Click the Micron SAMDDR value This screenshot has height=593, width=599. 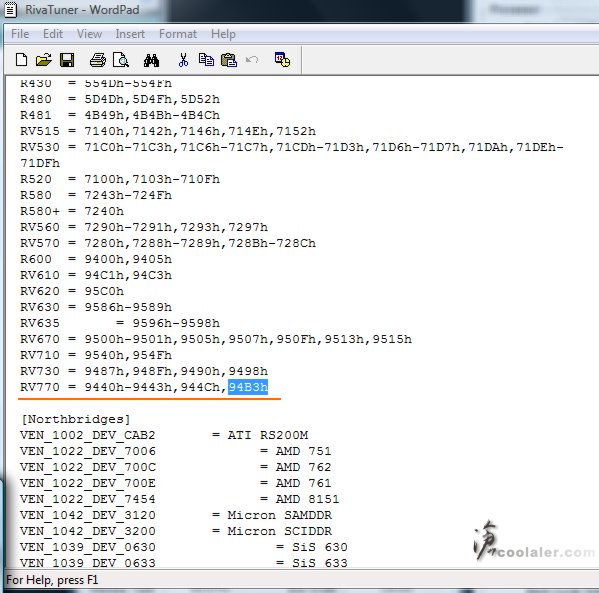(280, 515)
